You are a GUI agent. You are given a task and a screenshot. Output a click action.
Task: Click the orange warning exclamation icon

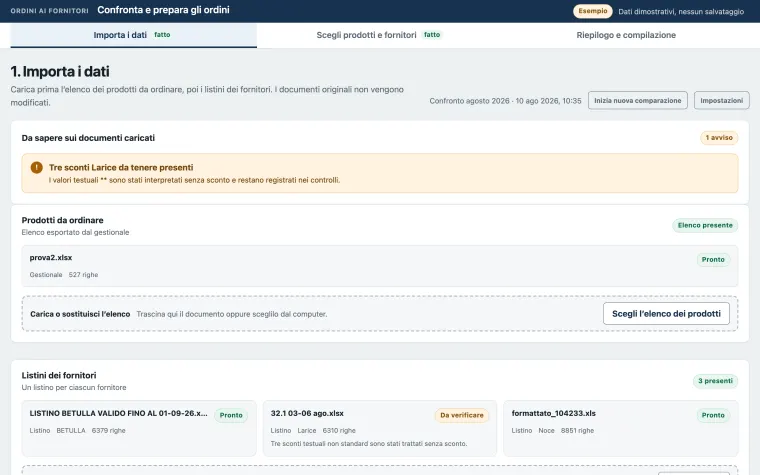click(x=36, y=167)
